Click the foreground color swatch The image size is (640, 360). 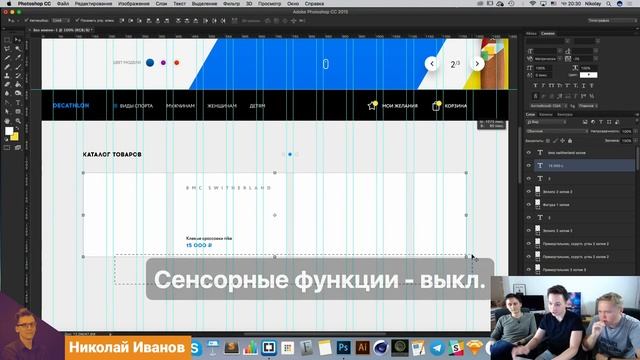click(9, 131)
